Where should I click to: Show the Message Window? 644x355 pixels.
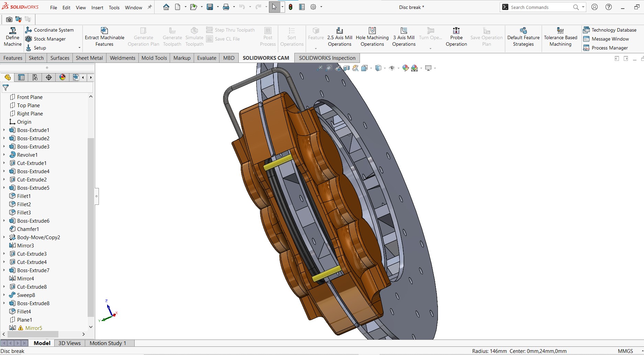tap(606, 39)
